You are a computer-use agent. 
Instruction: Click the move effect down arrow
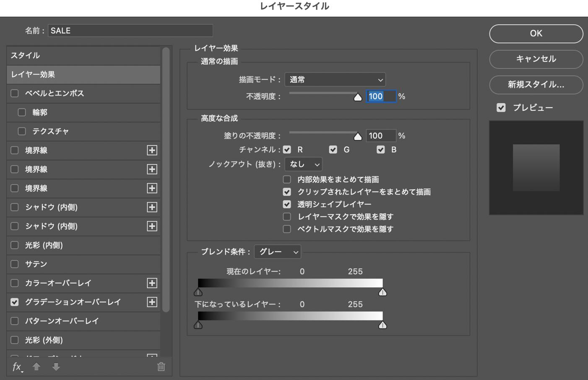(x=56, y=367)
